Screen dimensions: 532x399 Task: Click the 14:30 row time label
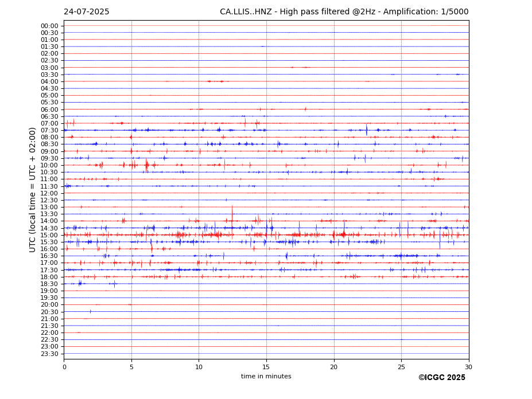point(49,229)
